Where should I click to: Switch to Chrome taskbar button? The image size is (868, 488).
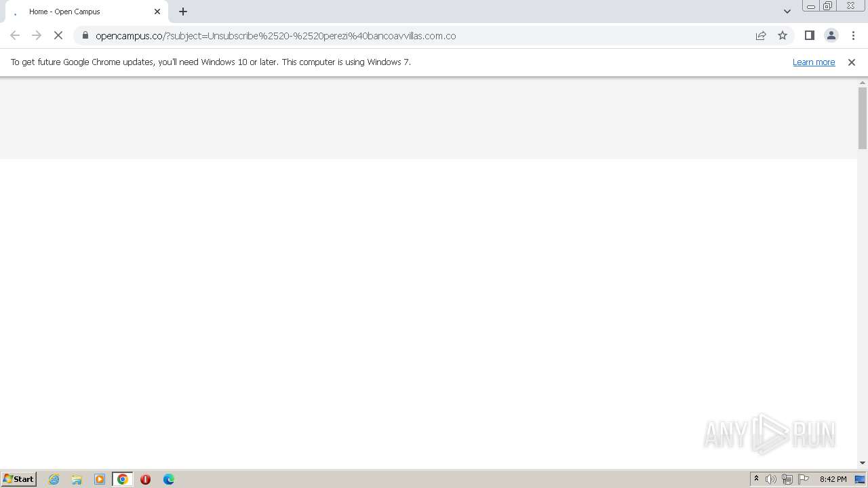click(x=123, y=479)
